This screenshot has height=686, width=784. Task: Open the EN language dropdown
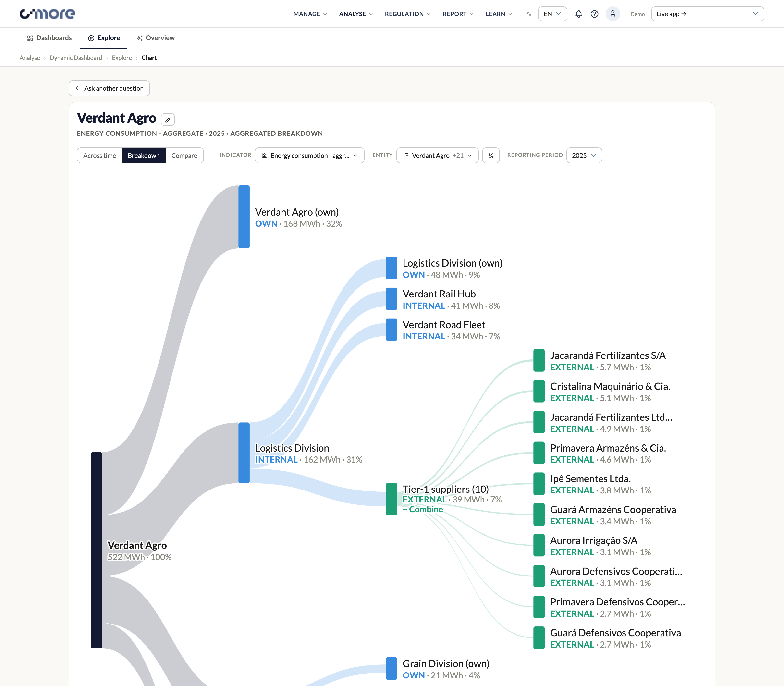[x=552, y=14]
